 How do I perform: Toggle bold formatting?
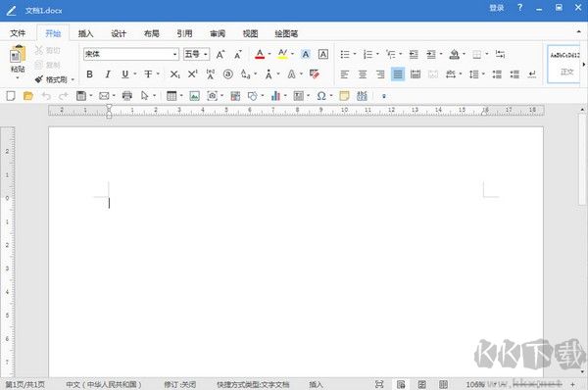pyautogui.click(x=89, y=74)
